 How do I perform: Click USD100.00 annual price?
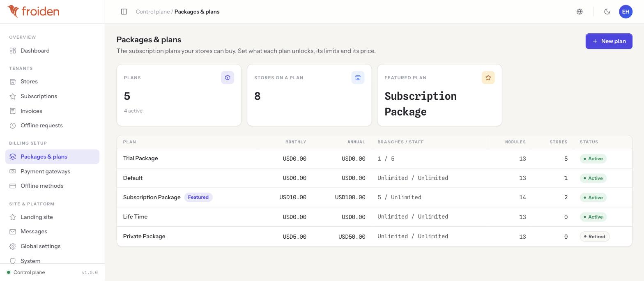click(x=350, y=198)
